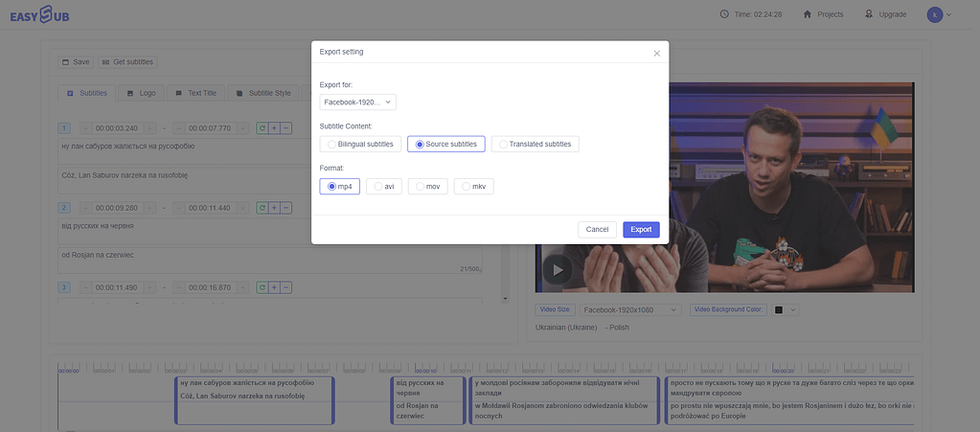Viewport: 980px width, 432px height.
Task: Refresh subtitle 1 with green reload icon
Action: [262, 128]
